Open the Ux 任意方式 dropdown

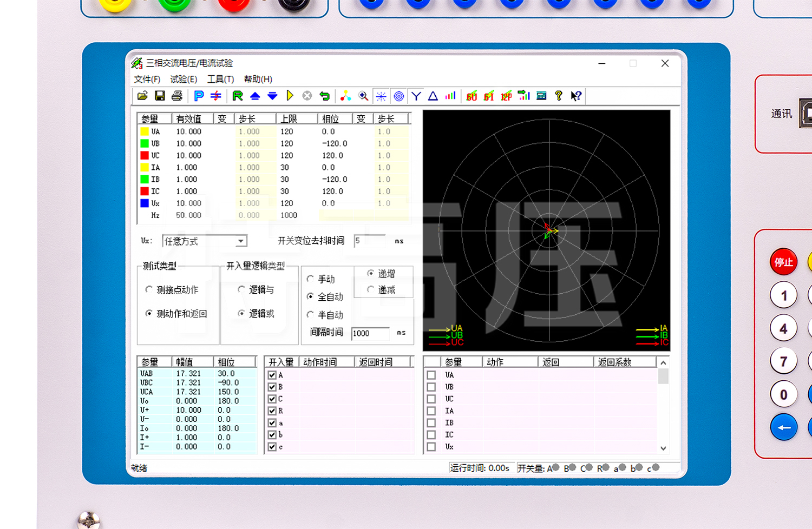point(240,240)
